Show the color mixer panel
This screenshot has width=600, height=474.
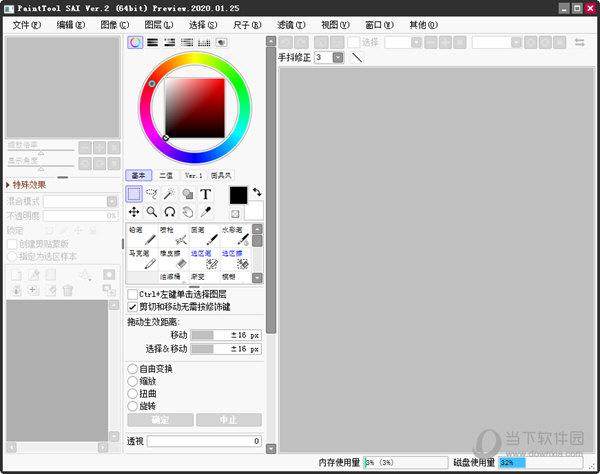coord(187,42)
